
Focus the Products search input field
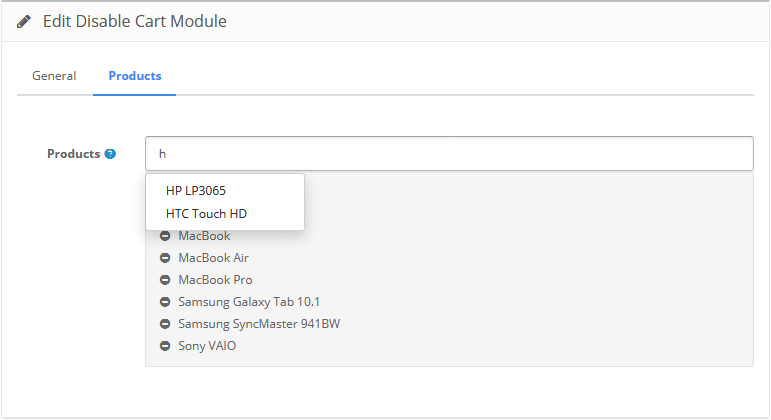tap(449, 153)
